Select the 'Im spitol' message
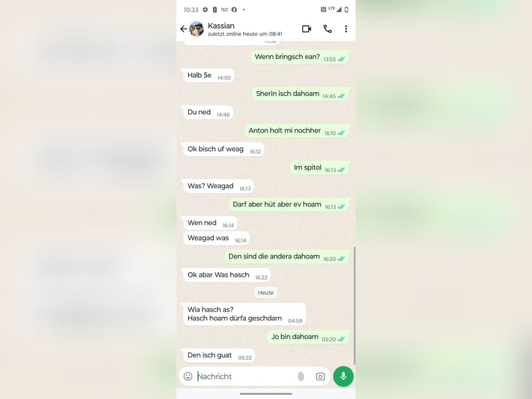The height and width of the screenshot is (399, 532). [x=319, y=168]
